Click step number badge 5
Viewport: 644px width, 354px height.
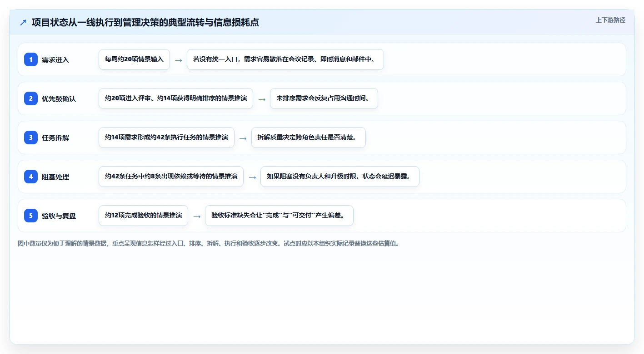click(x=31, y=216)
